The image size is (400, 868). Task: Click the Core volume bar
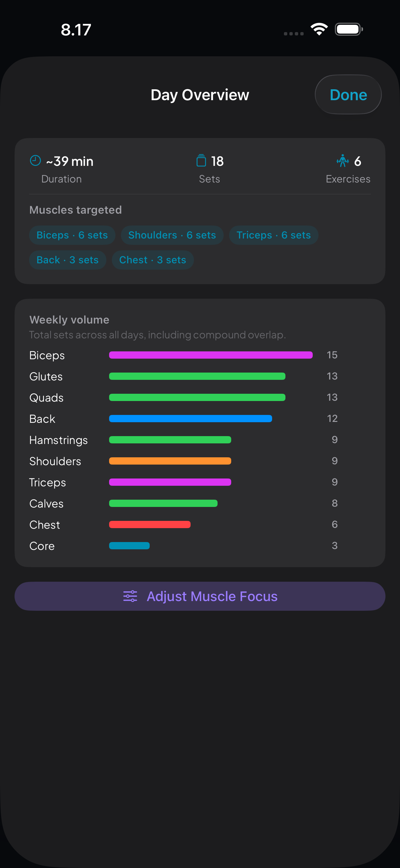point(129,546)
